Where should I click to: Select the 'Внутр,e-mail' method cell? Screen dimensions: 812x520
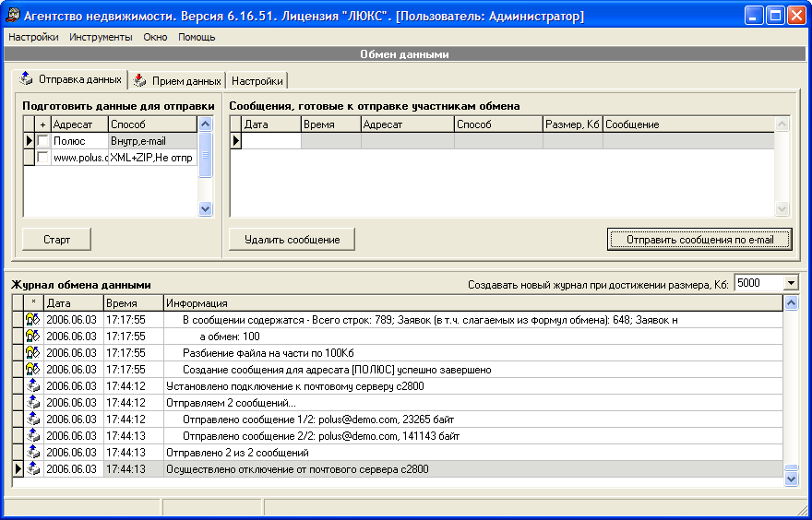[x=153, y=141]
